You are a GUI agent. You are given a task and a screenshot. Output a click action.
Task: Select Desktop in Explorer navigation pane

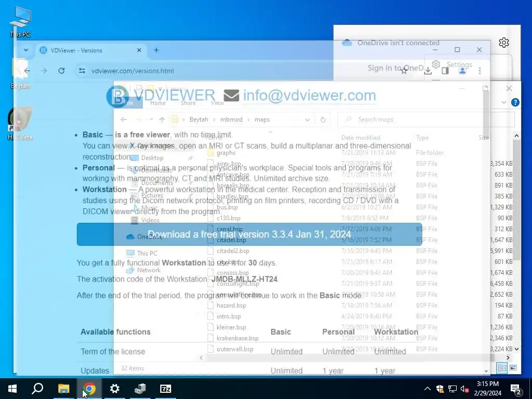152,158
